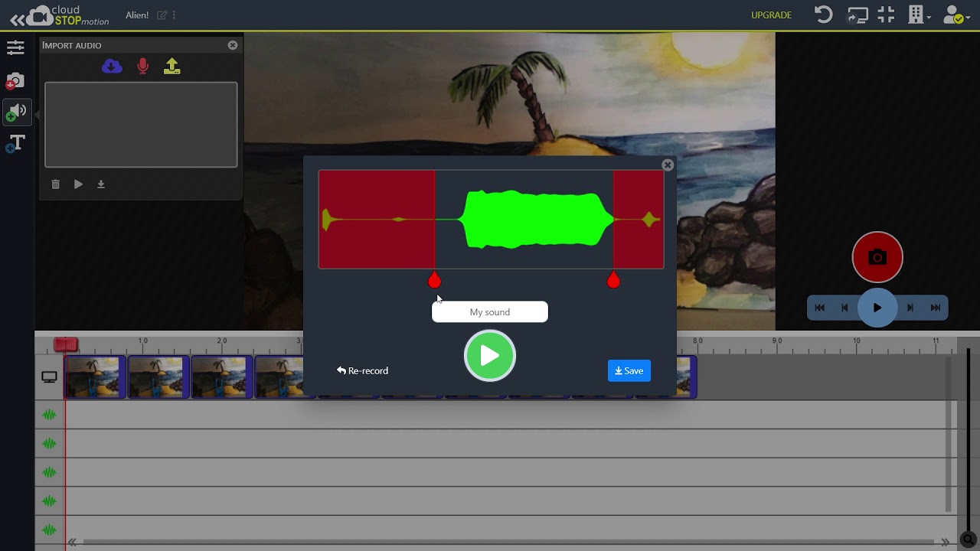Select the add camera tool in sidebar
The width and height of the screenshot is (980, 551).
point(15,80)
